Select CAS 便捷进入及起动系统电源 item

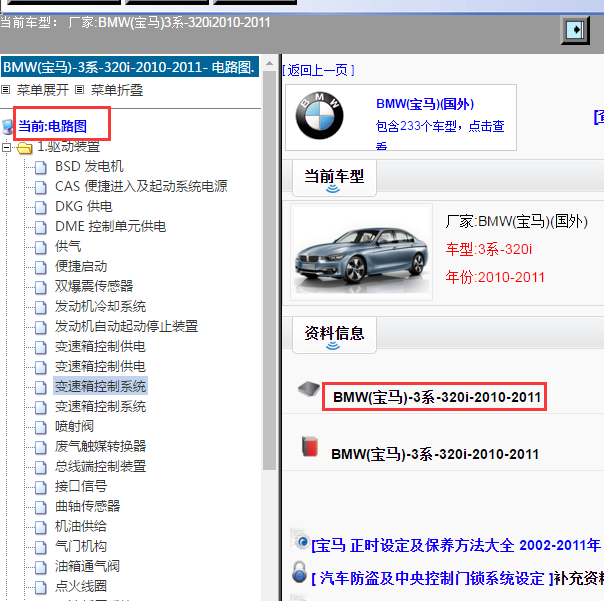141,186
